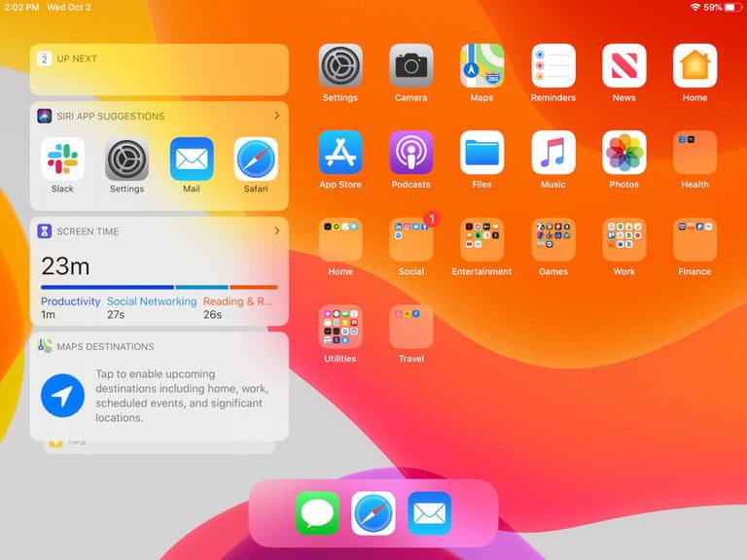Tap the Maps Destinations location arrow

pos(62,396)
